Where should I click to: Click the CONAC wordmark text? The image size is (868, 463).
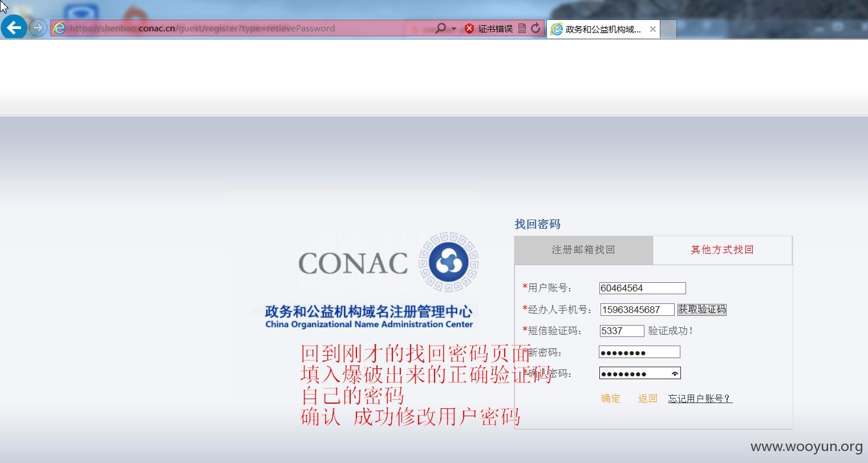(x=353, y=264)
